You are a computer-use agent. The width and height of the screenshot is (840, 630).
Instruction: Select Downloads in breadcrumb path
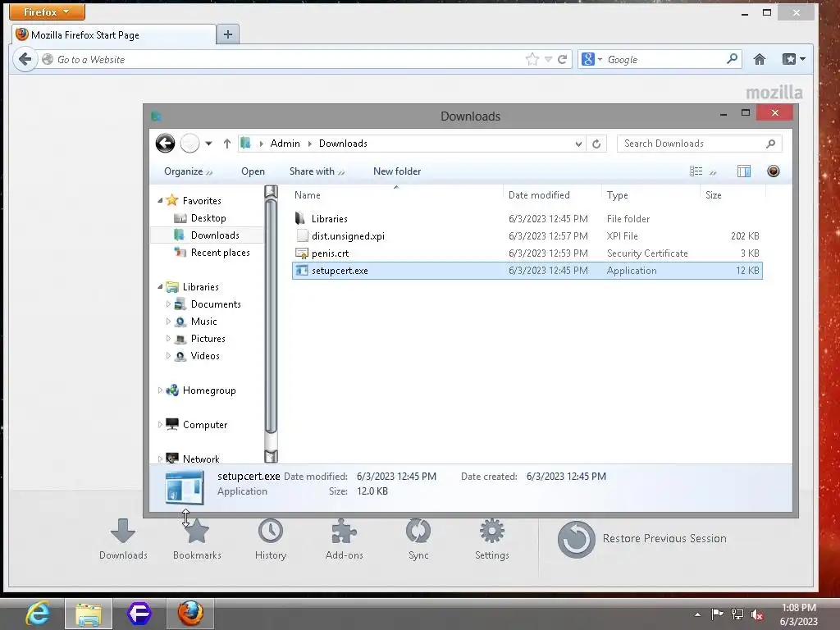coord(343,144)
